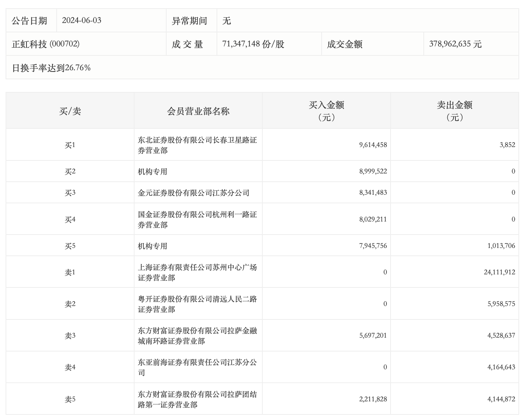Screen dimensions: 524x420
Task: Select the 买4 row label
Action: [70, 219]
